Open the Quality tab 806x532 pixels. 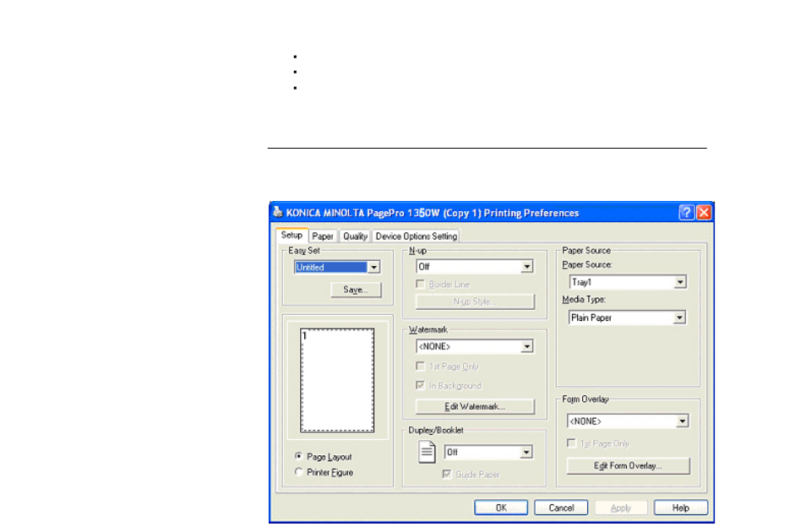pyautogui.click(x=355, y=236)
